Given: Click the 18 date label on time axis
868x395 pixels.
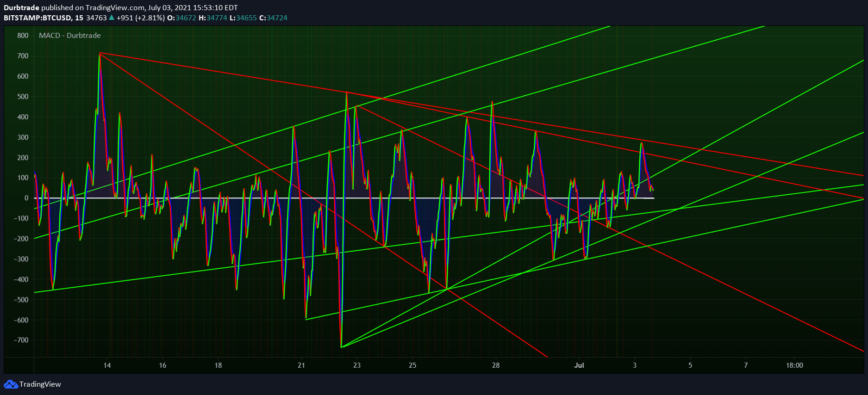Looking at the screenshot, I should (218, 365).
